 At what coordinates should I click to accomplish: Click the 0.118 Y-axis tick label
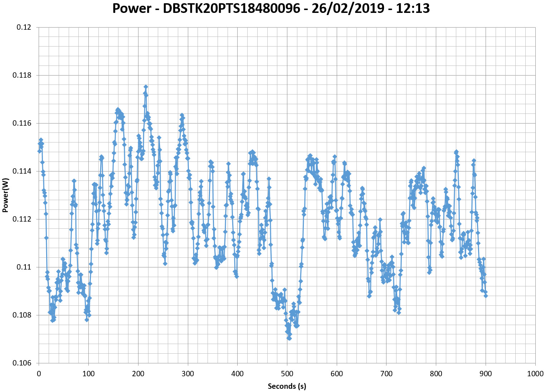coord(22,75)
